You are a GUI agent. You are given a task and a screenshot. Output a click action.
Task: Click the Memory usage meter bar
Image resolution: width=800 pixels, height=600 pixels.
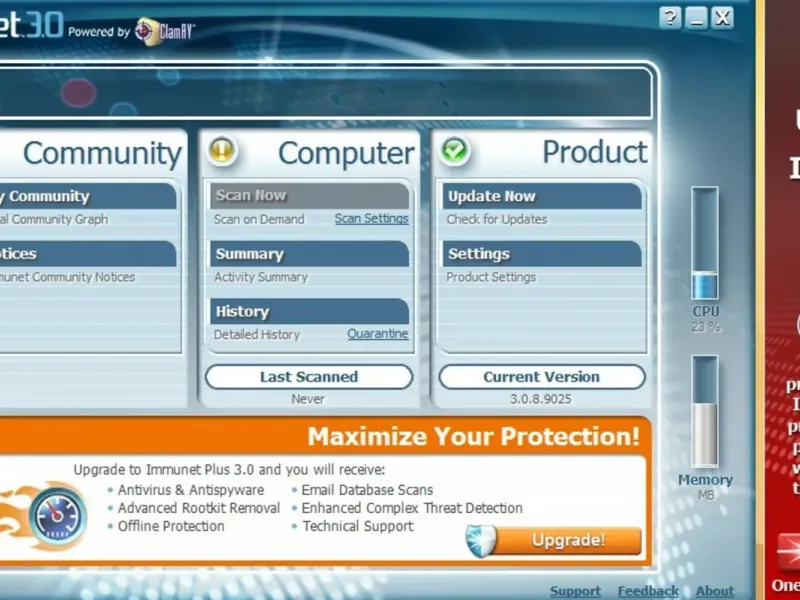coord(705,411)
